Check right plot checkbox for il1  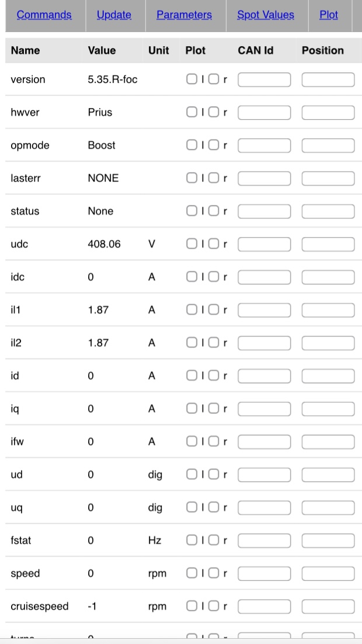[x=214, y=310]
